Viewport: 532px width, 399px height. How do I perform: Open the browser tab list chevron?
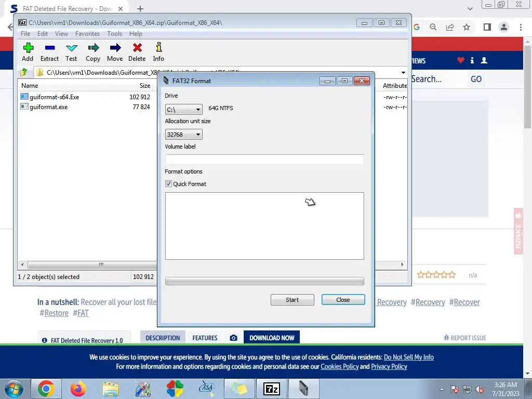[470, 9]
